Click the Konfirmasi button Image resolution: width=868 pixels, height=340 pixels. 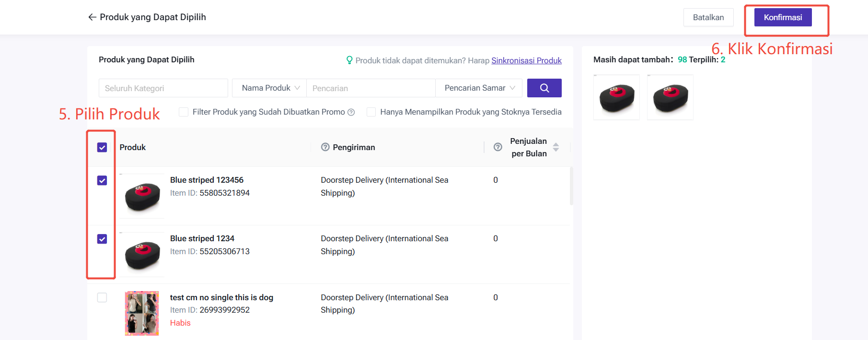783,17
